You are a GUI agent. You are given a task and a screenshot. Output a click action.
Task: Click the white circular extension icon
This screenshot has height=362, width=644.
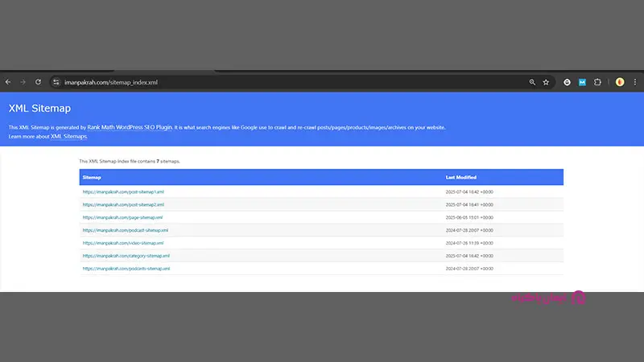point(567,82)
